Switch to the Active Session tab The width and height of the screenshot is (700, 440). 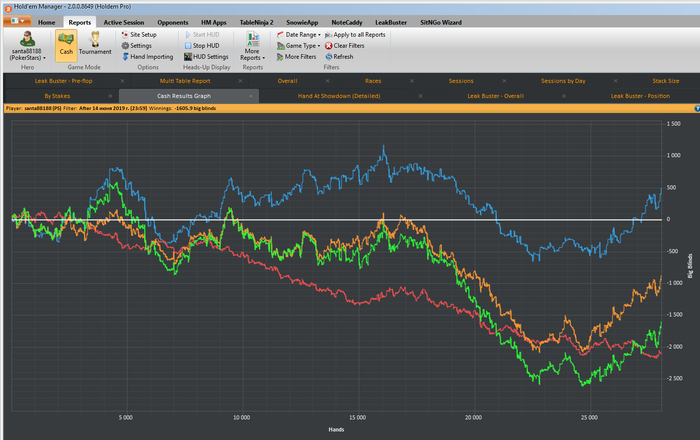(124, 22)
